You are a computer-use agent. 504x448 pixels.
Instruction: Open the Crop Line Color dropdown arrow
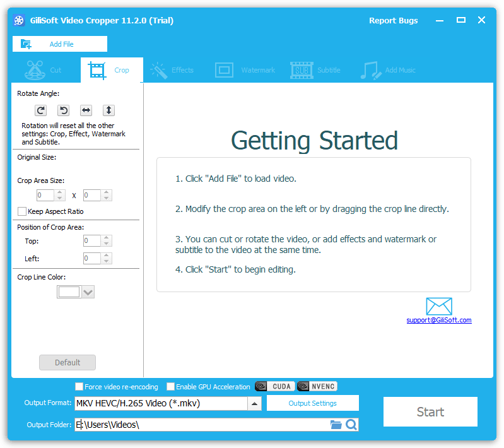88,292
